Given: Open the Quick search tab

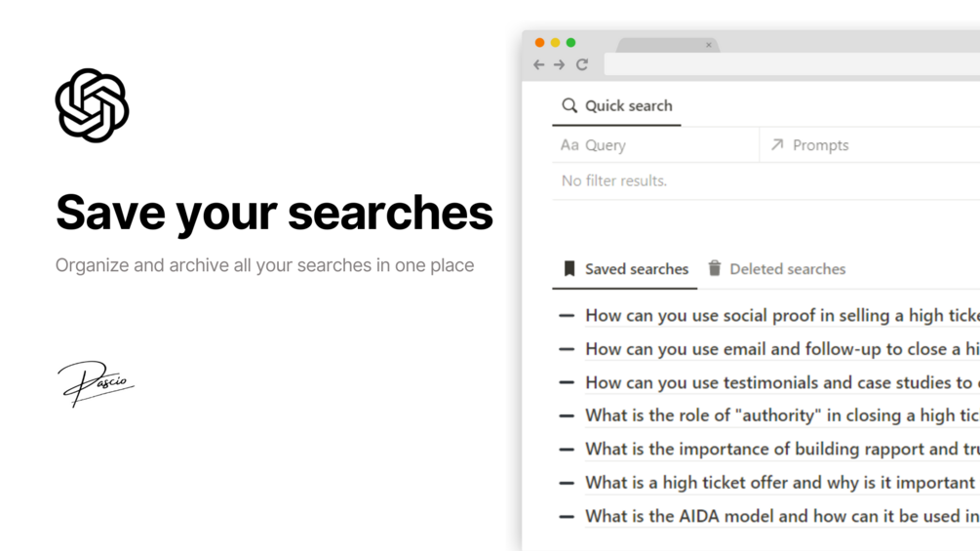Looking at the screenshot, I should 617,105.
